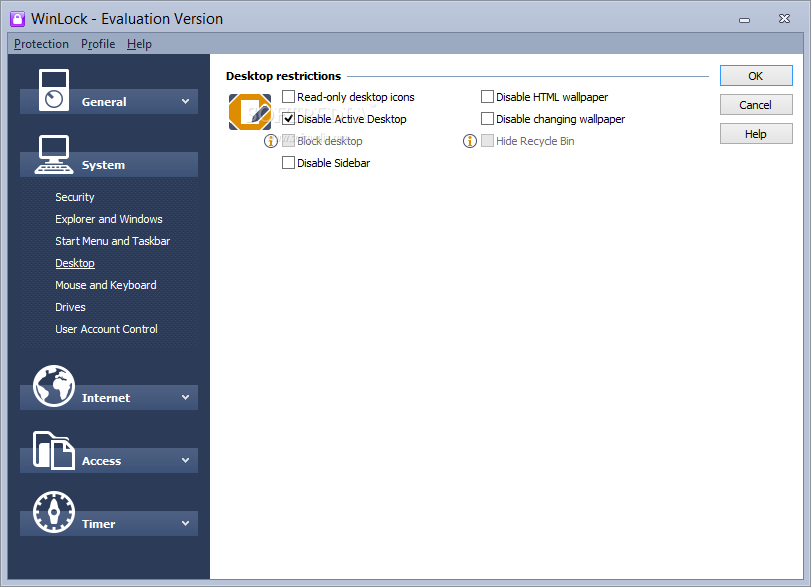Toggle the Hide Recycle Bin checkbox

click(x=487, y=141)
